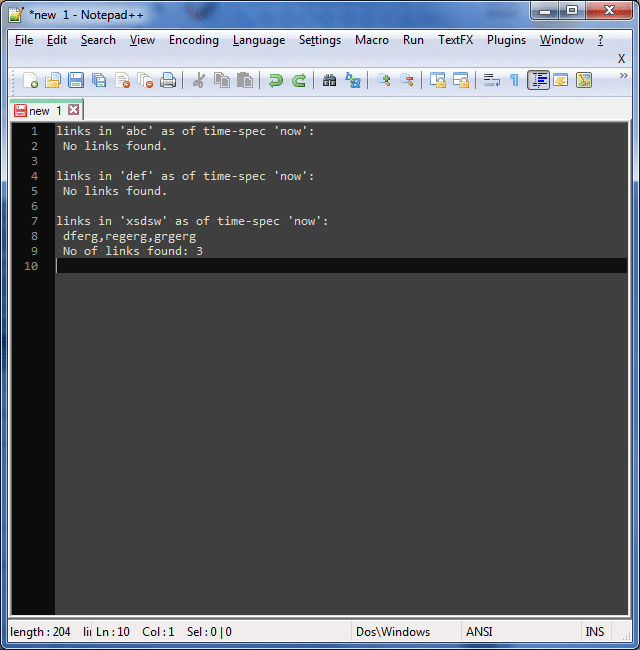Click the text "links in 'xsdsw'" line
This screenshot has height=650, width=640.
coord(192,221)
